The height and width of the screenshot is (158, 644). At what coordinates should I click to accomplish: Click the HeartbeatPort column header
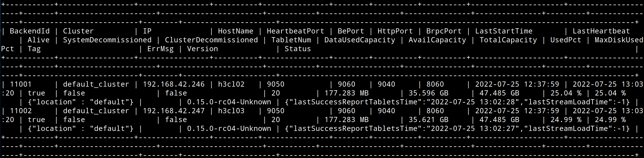(x=295, y=31)
